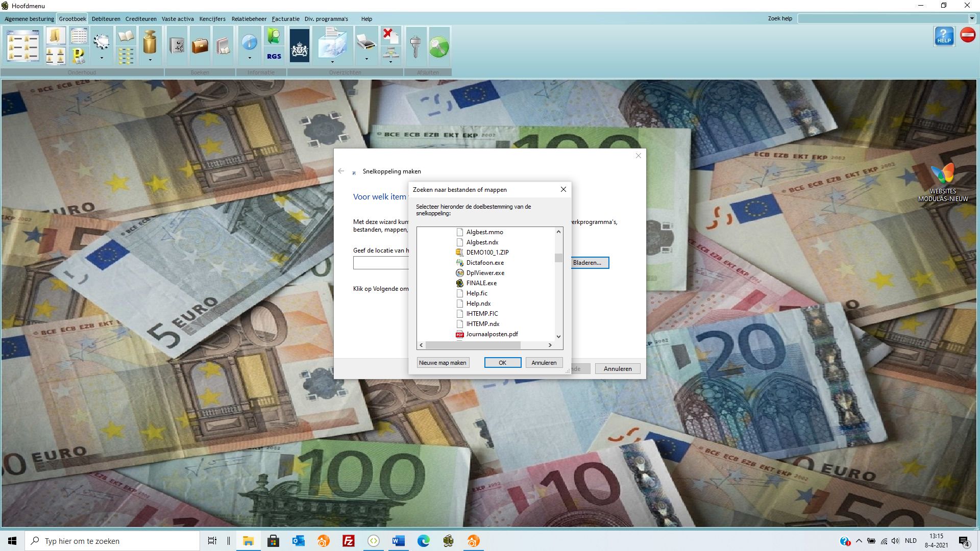The image size is (980, 551).
Task: Click the Dutch coat of arms icon
Action: pyautogui.click(x=300, y=46)
